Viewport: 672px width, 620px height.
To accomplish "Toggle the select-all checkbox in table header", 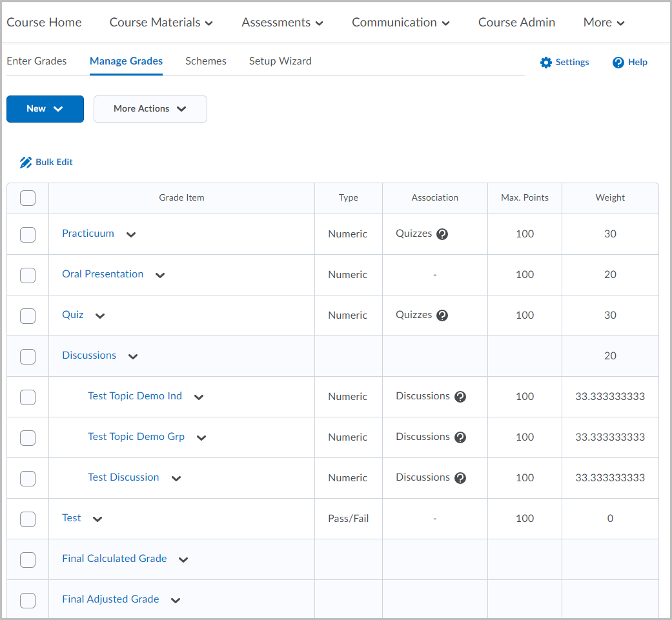I will (x=28, y=198).
